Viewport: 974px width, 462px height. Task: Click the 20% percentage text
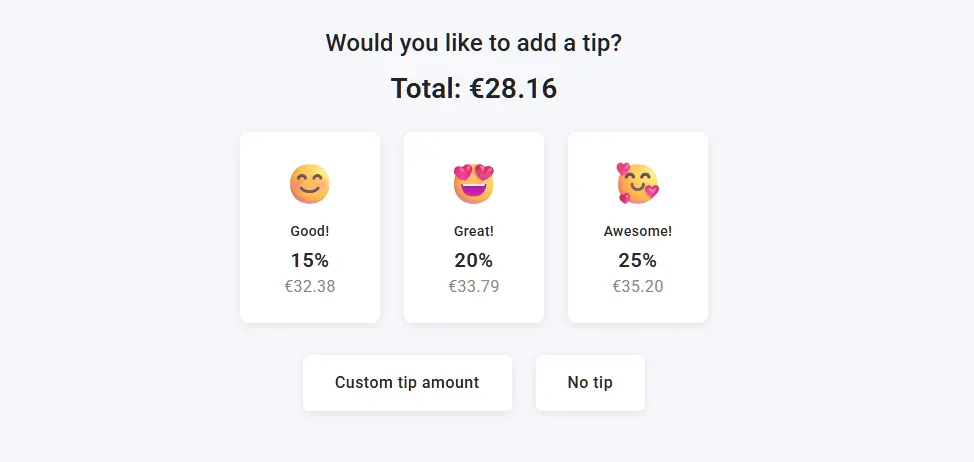474,261
